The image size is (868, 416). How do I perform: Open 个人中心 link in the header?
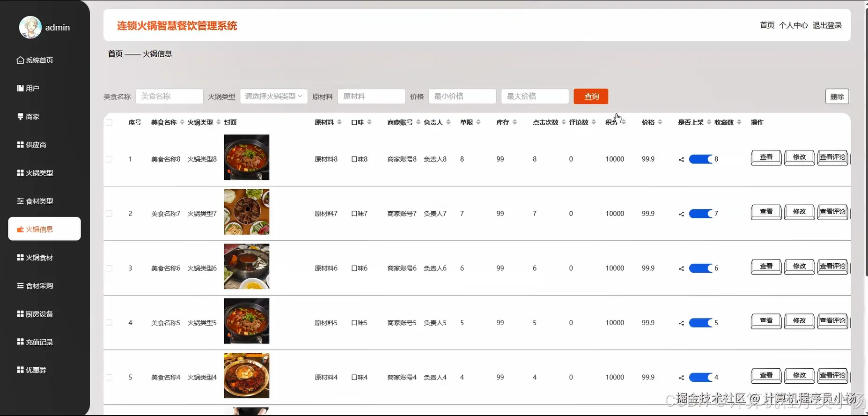tap(794, 25)
